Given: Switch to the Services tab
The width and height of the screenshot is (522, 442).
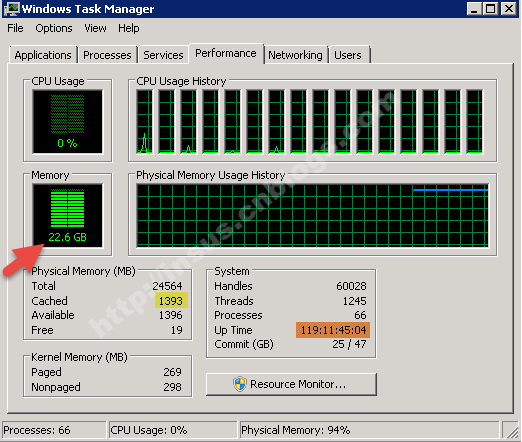Looking at the screenshot, I should pos(163,55).
